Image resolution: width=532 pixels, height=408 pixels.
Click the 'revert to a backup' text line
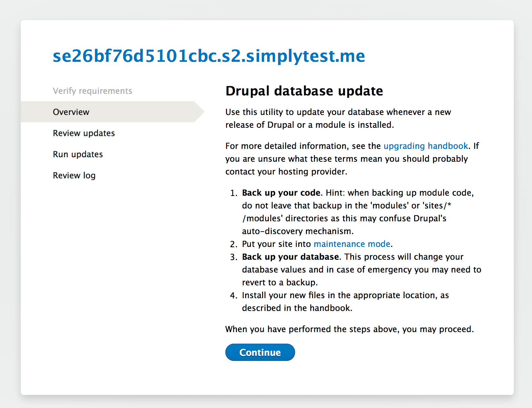click(280, 282)
